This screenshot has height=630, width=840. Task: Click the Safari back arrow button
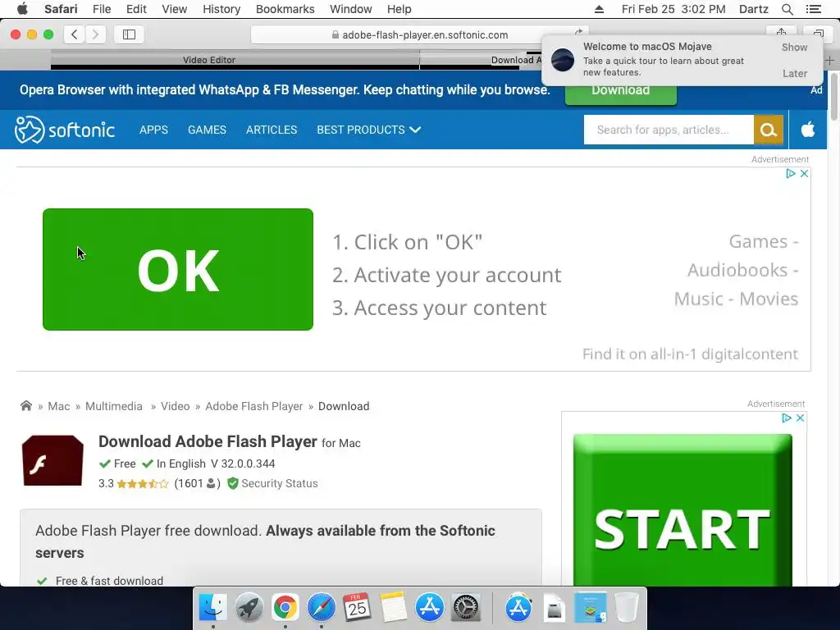75,34
